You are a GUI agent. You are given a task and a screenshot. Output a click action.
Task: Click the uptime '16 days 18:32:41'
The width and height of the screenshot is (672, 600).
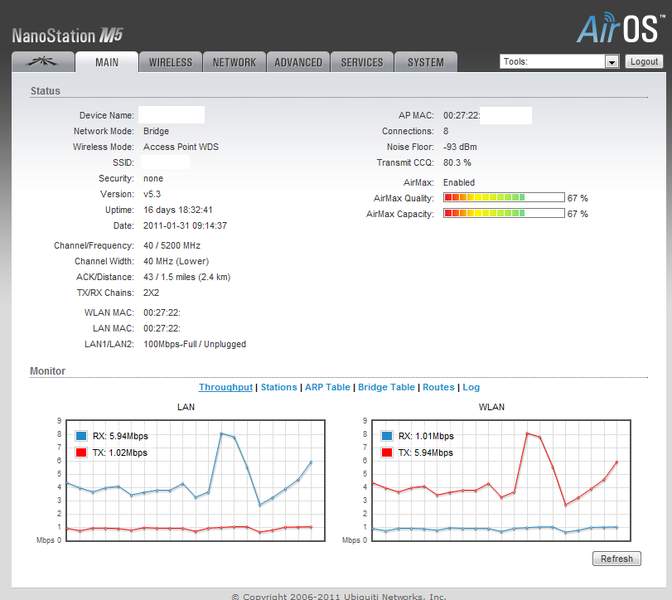point(178,210)
